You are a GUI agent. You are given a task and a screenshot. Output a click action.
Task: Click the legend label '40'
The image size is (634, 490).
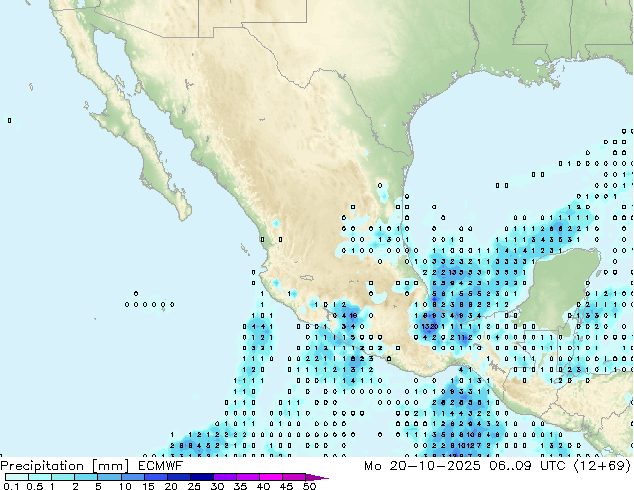(263, 486)
